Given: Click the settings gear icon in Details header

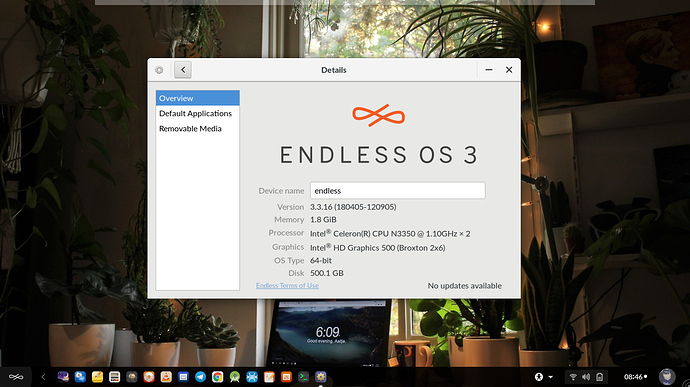Looking at the screenshot, I should [x=159, y=70].
